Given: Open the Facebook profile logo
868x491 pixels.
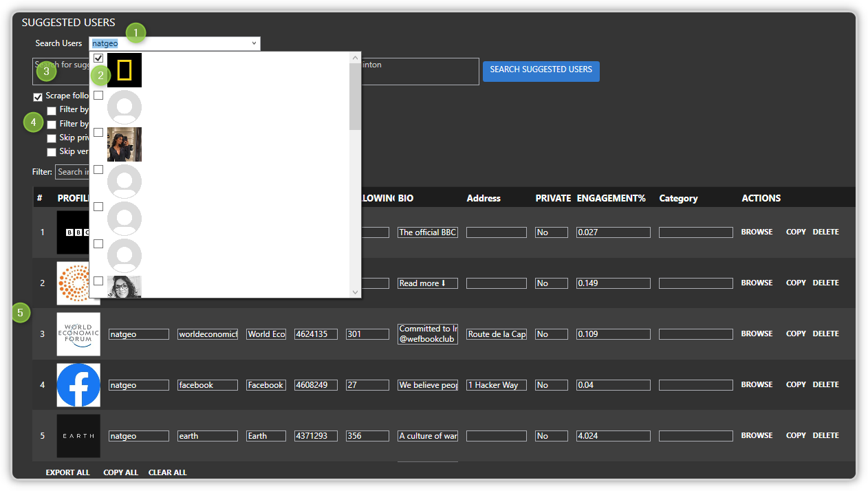Looking at the screenshot, I should click(x=78, y=385).
